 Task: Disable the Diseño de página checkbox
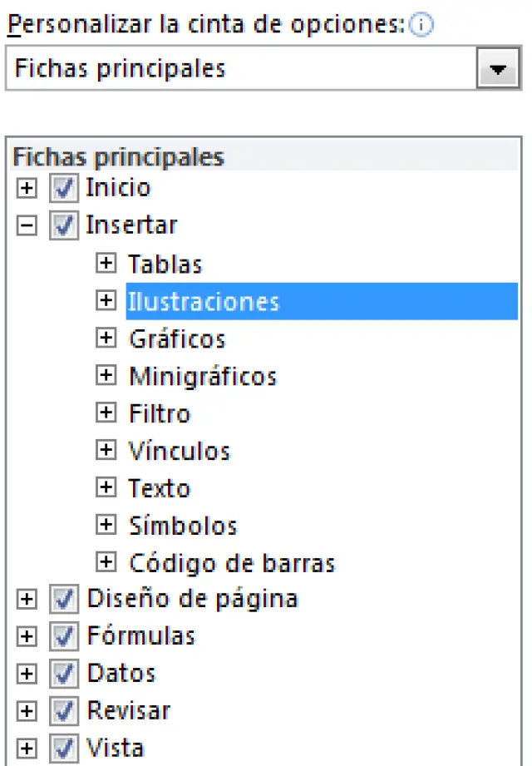coord(64,600)
